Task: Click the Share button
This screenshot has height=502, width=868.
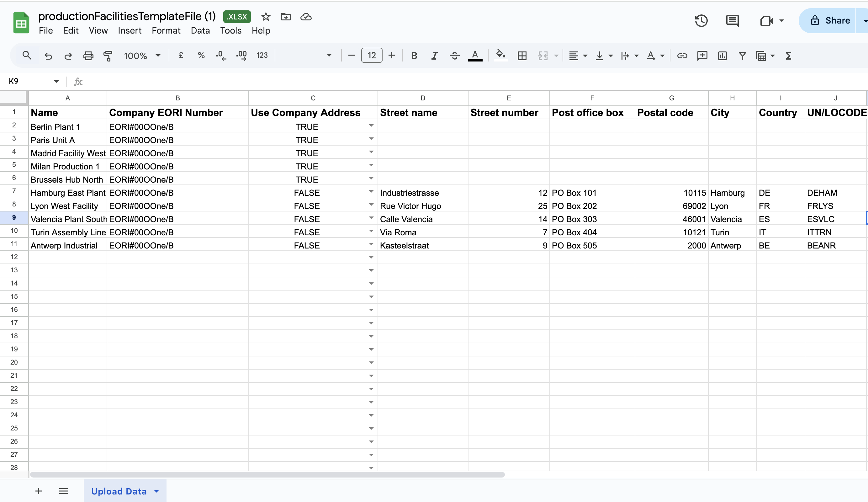Action: coord(830,21)
